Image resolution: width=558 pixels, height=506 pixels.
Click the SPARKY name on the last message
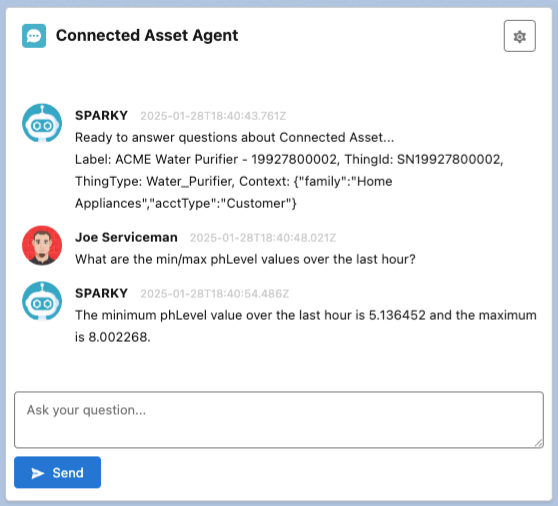pos(101,293)
